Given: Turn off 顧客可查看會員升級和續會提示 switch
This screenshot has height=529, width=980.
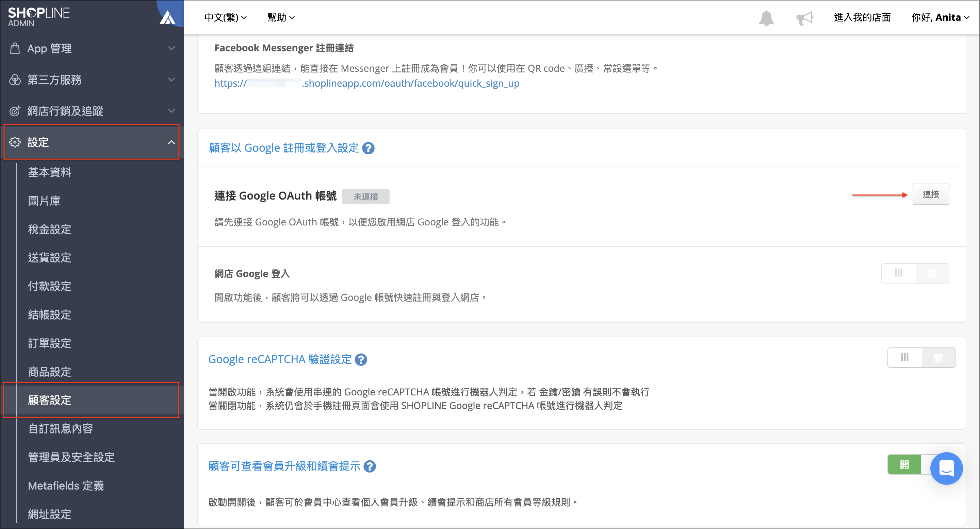Looking at the screenshot, I should (909, 464).
